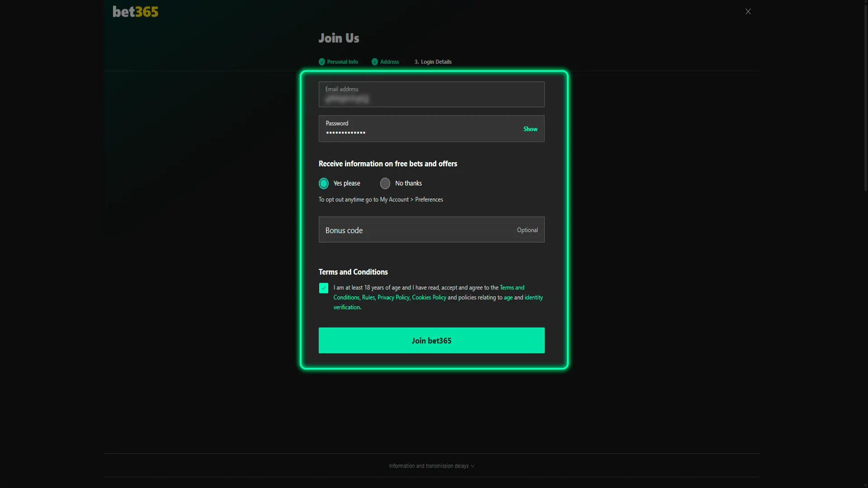Viewport: 868px width, 488px height.
Task: Select Yes please radio button
Action: coord(324,183)
